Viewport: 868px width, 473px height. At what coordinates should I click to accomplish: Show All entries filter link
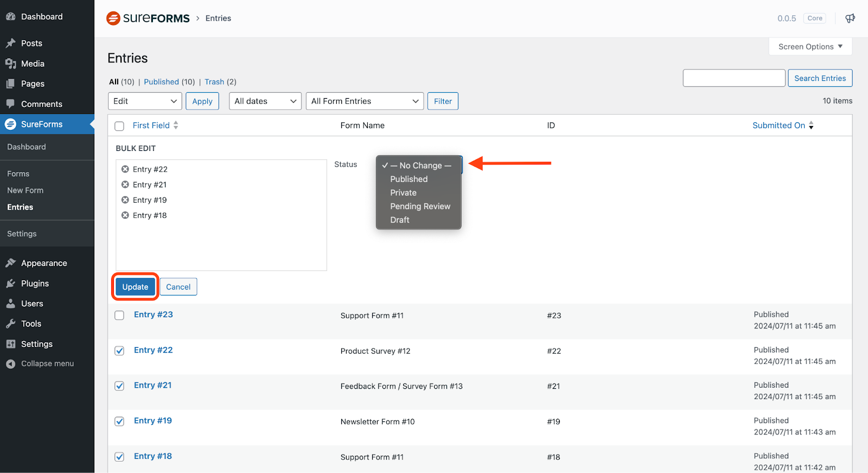coord(114,82)
